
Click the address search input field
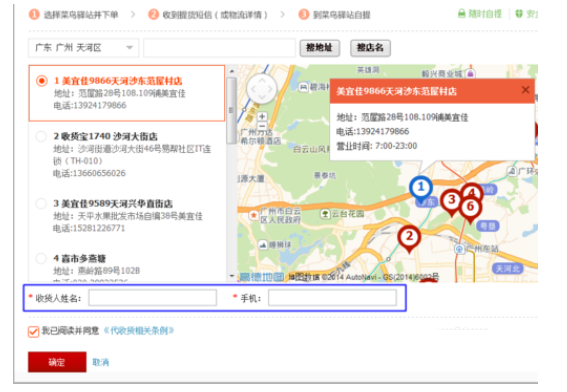click(x=219, y=48)
